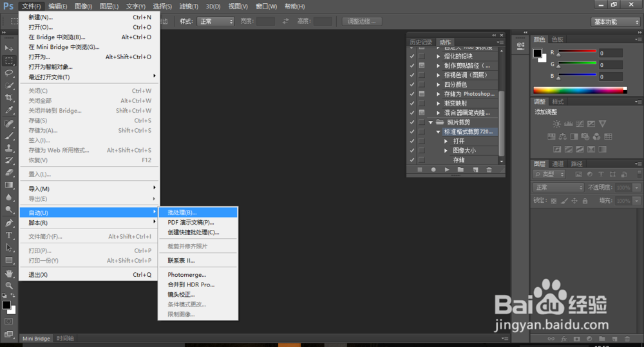The image size is (644, 347).
Task: Toggle the check mark for 熔化的铅块 action
Action: tap(412, 56)
